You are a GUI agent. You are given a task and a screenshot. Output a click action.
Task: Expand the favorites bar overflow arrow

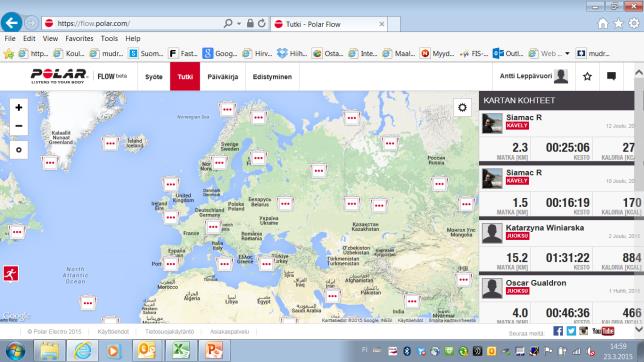[x=567, y=53]
